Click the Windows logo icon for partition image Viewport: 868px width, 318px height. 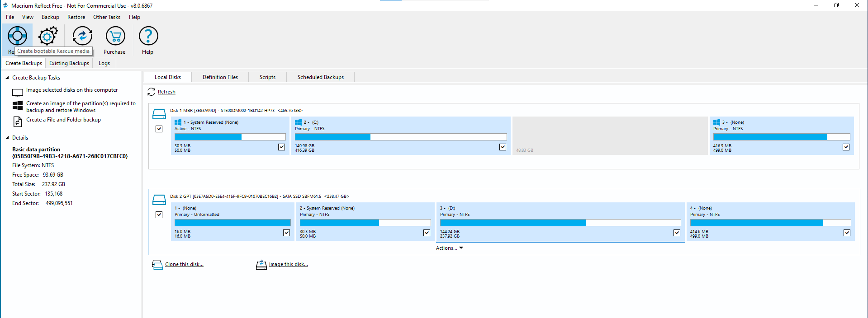(18, 106)
